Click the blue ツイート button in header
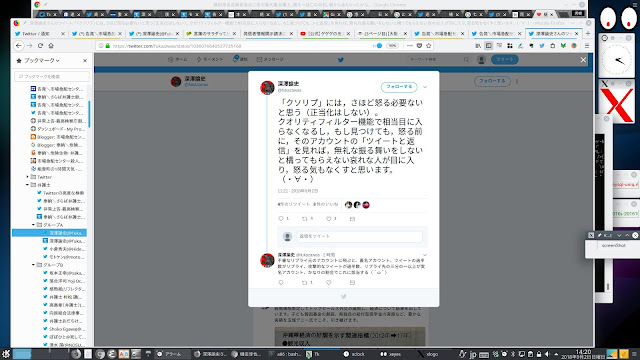The height and width of the screenshot is (360, 640). click(x=505, y=60)
